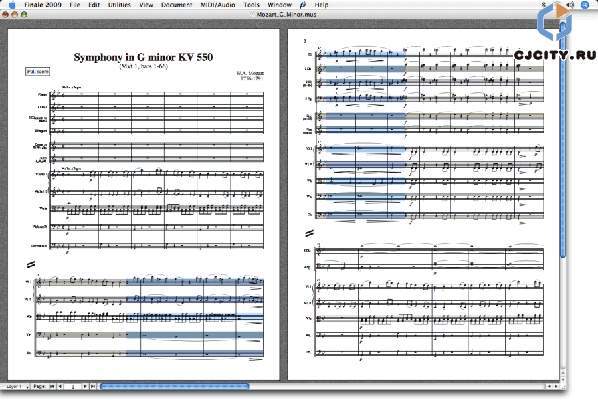Open the Utilities menu
Image resolution: width=598 pixels, height=400 pixels.
click(x=119, y=5)
